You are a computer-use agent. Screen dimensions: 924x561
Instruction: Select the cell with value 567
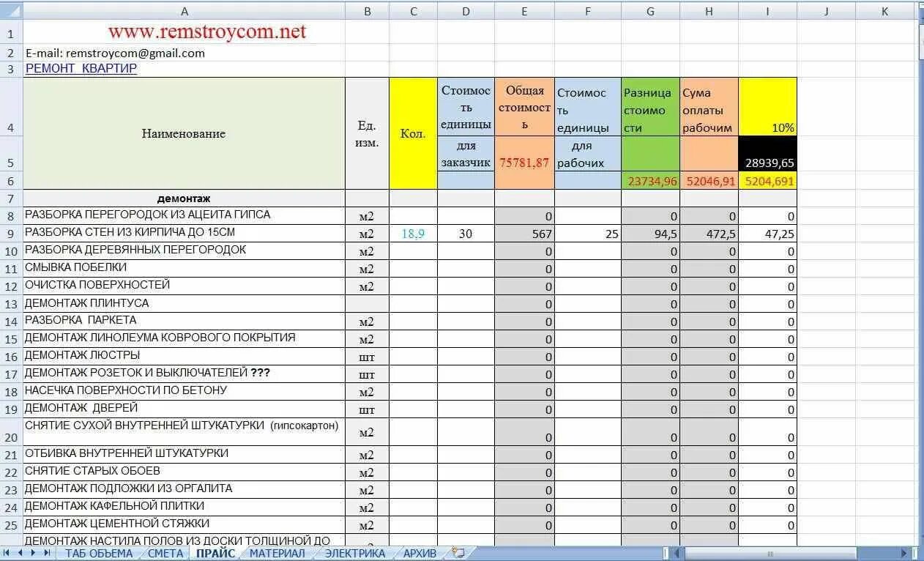pos(524,234)
